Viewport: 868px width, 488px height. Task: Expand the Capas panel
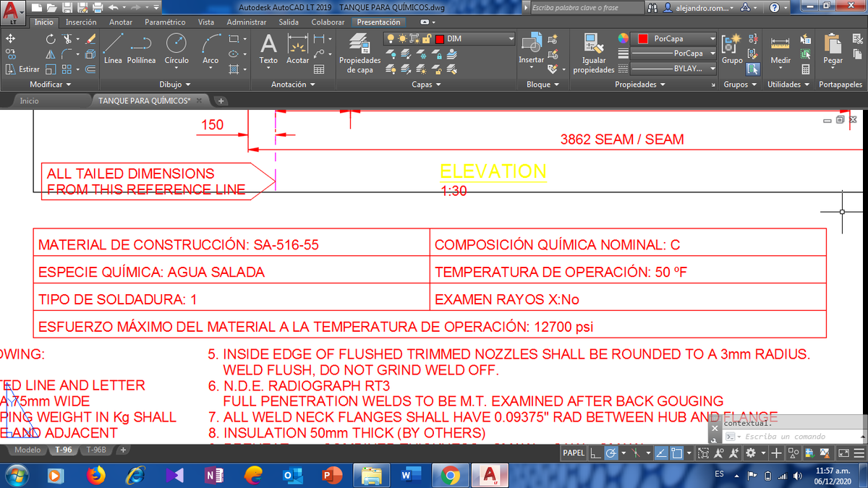pyautogui.click(x=426, y=85)
